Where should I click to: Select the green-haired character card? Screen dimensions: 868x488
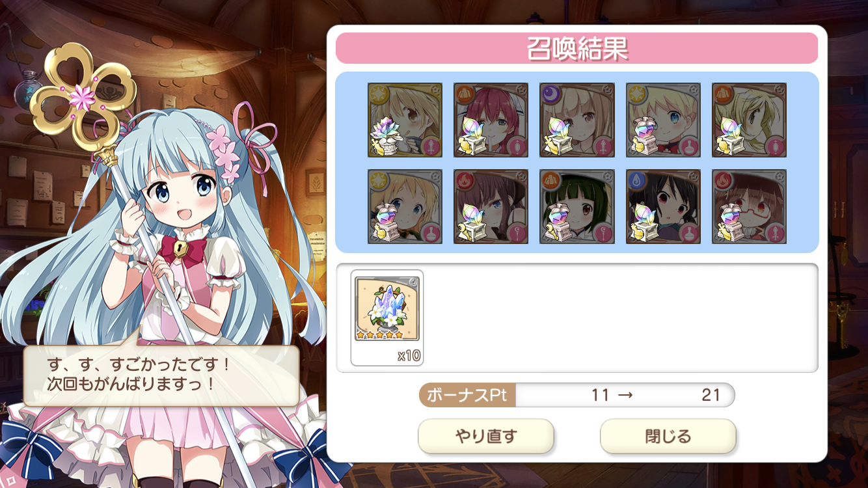tap(577, 206)
